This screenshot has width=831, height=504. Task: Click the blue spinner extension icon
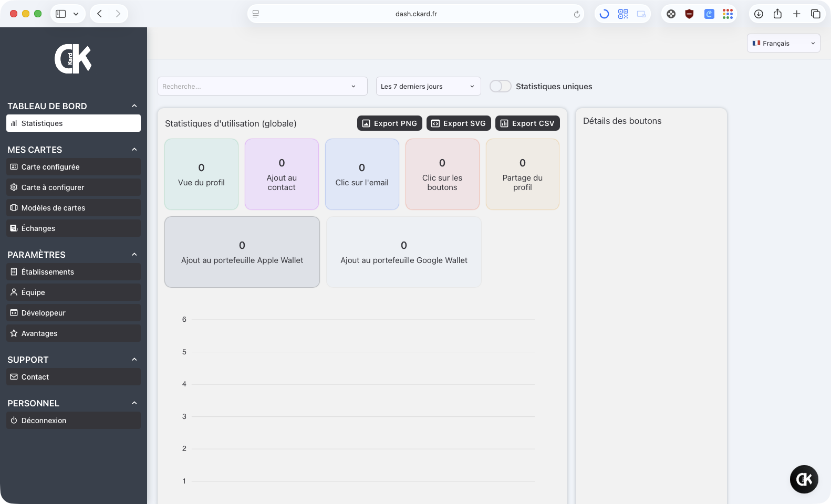coord(604,14)
